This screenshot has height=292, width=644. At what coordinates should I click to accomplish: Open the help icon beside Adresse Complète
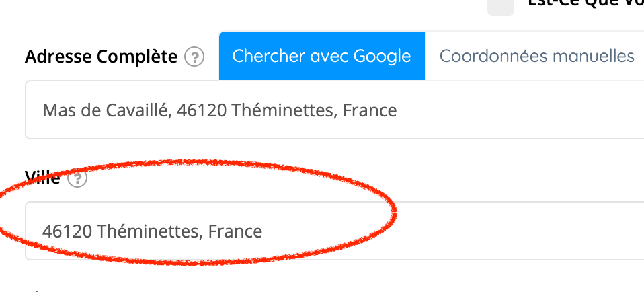(x=194, y=57)
